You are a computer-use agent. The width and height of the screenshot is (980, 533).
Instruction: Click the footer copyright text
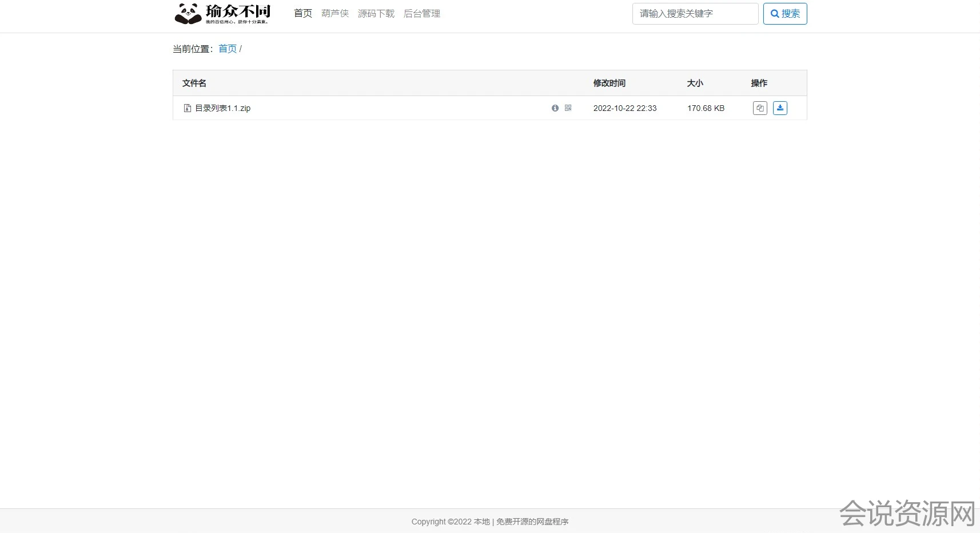coord(489,522)
